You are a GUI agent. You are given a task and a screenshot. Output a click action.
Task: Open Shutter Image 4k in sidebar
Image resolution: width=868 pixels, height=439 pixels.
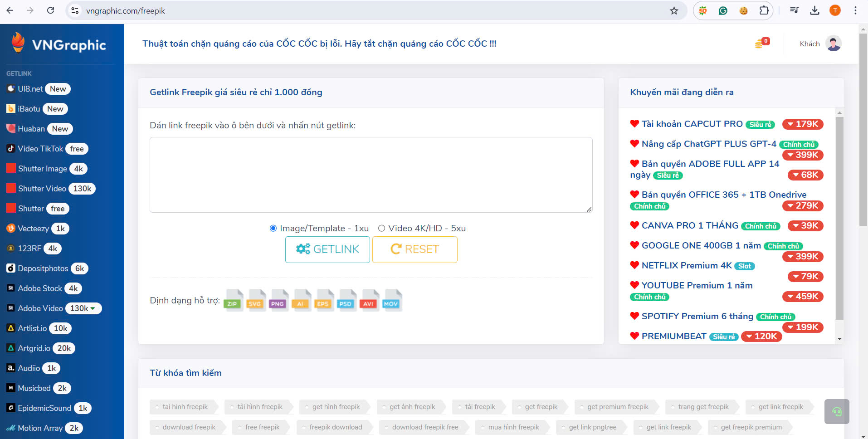pos(47,169)
